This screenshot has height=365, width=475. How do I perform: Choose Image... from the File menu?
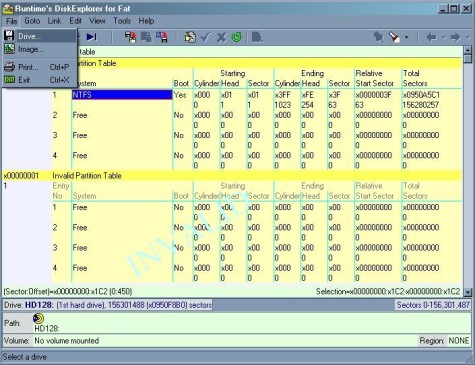click(x=40, y=49)
